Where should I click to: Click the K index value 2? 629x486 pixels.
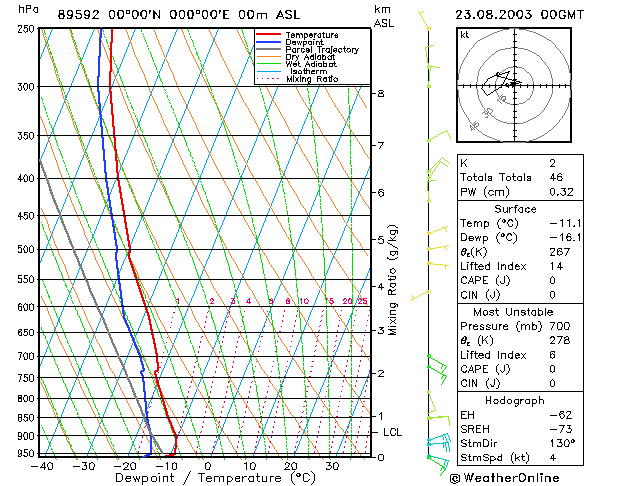(553, 163)
